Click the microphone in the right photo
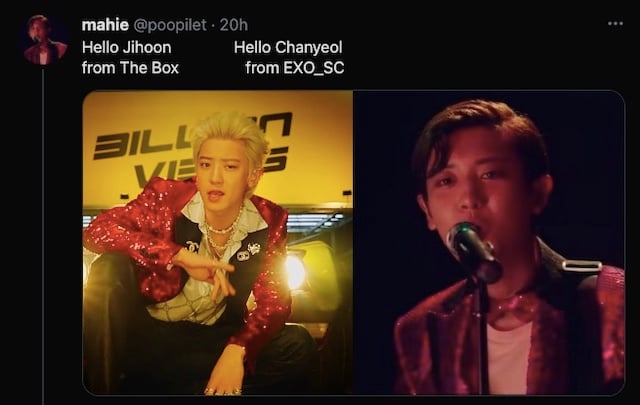This screenshot has width=640, height=405. (x=473, y=252)
